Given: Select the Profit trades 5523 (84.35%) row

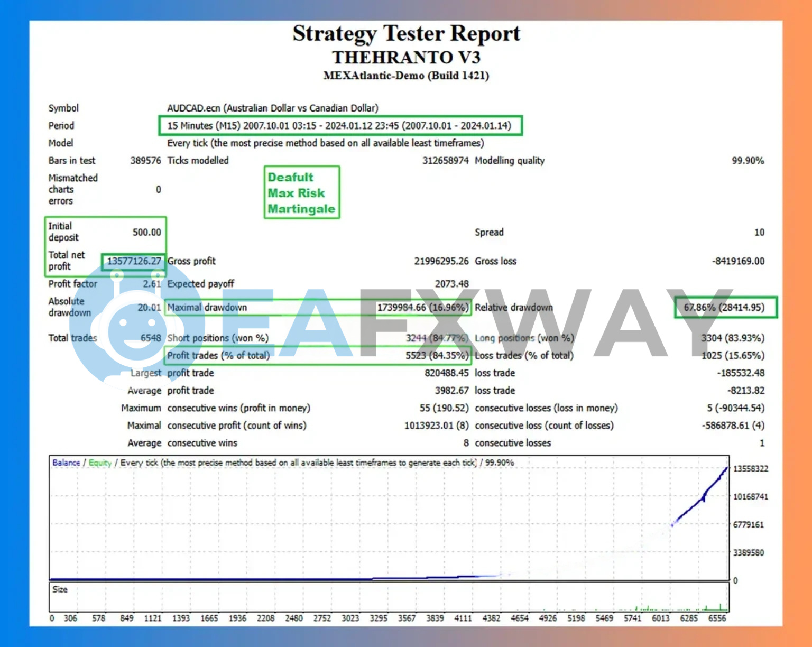Looking at the screenshot, I should (x=317, y=355).
